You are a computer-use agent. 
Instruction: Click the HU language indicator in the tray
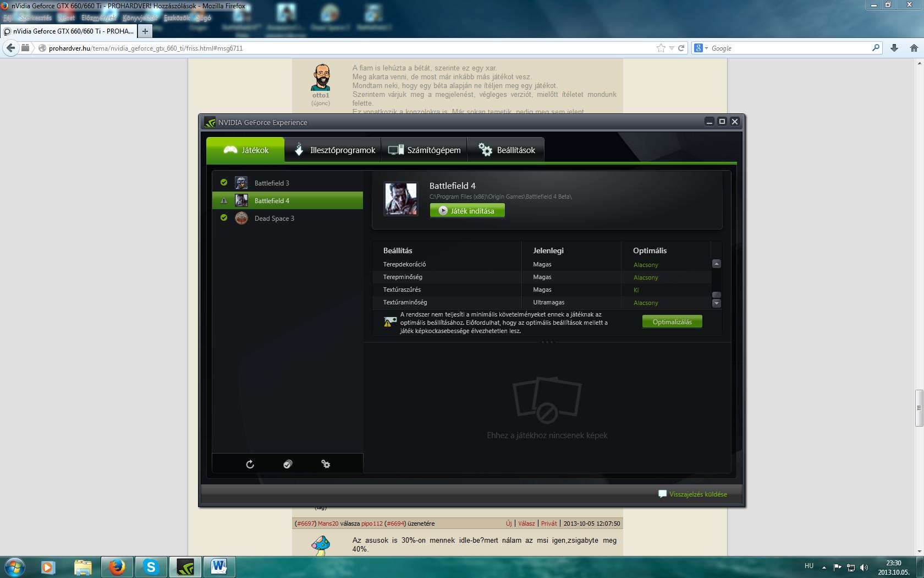[x=809, y=566]
